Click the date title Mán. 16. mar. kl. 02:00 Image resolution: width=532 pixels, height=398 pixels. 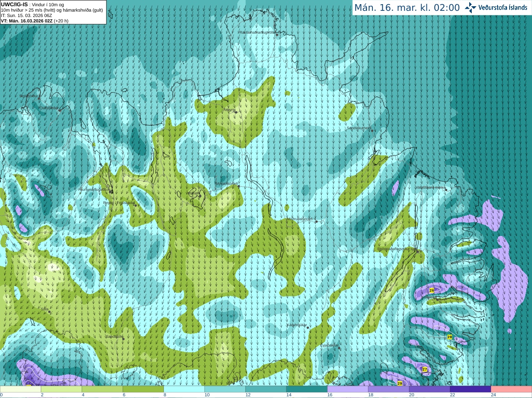(407, 7)
